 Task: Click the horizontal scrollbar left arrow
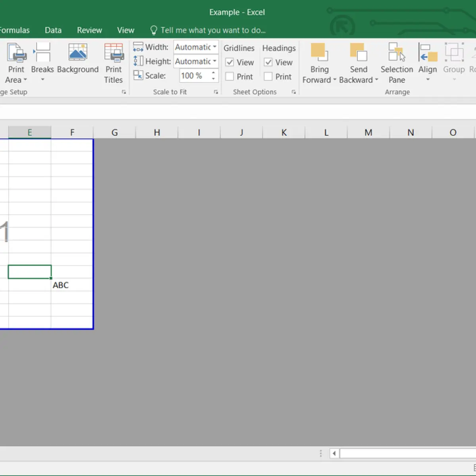(x=334, y=453)
